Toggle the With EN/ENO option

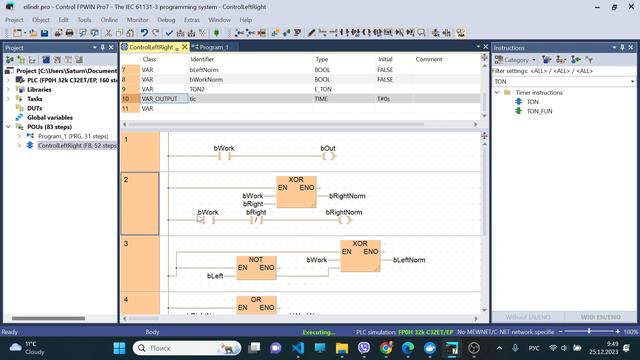click(600, 317)
